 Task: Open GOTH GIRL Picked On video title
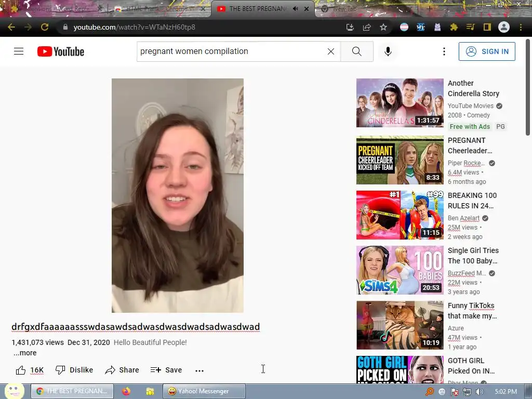[x=471, y=366]
